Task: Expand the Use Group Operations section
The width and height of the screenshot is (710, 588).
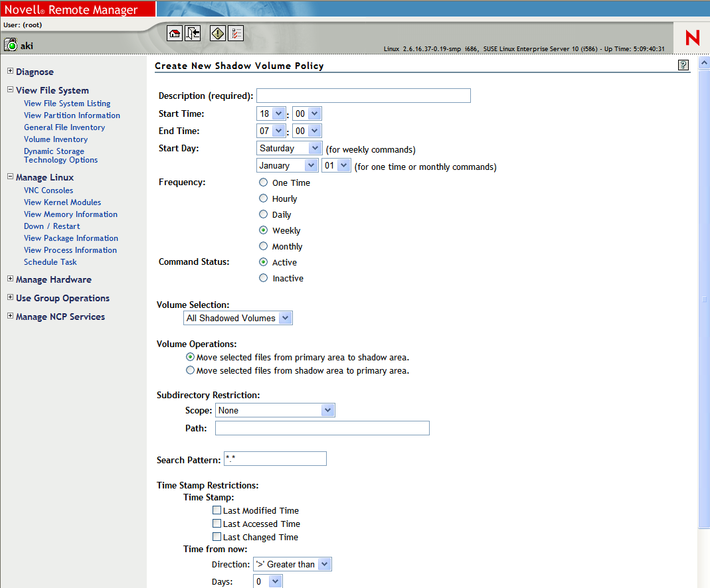Action: 10,297
